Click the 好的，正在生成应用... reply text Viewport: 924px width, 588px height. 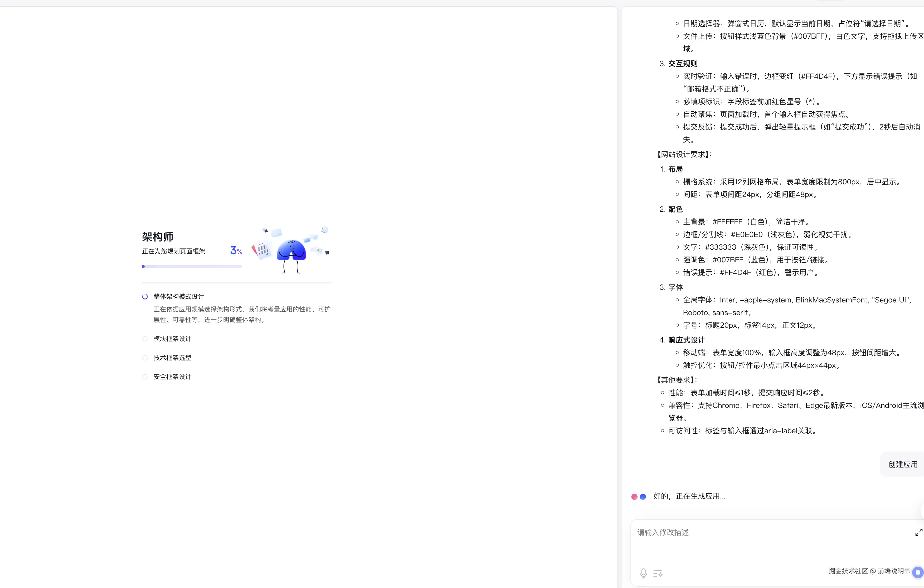[689, 496]
